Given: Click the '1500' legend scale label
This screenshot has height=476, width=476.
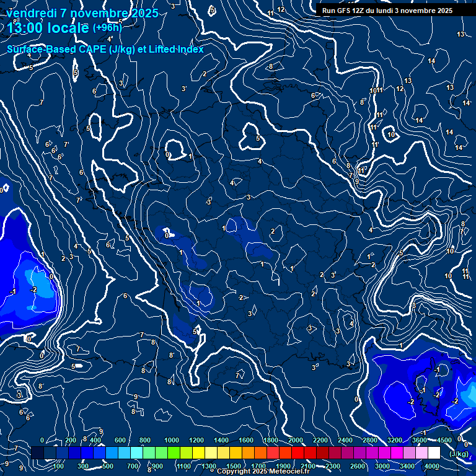Looking at the screenshot, I should [234, 466].
